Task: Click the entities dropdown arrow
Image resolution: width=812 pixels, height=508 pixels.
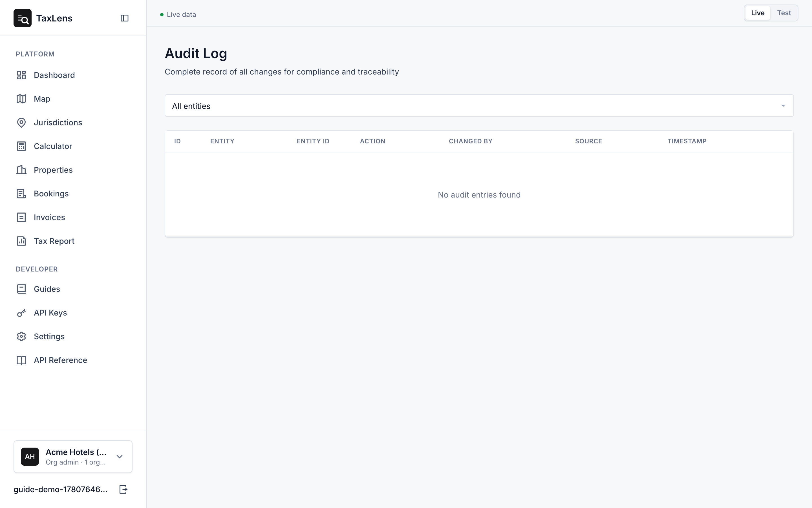Action: coord(783,106)
